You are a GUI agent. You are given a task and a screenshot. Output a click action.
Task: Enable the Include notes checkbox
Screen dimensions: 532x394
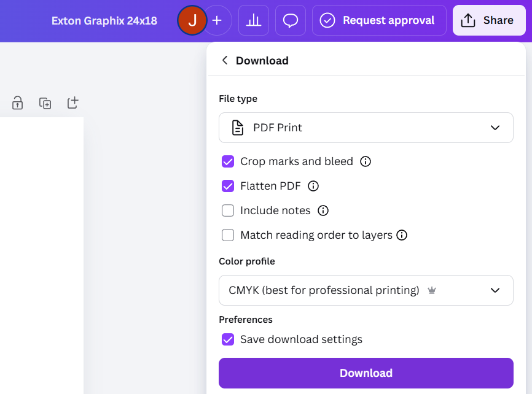pos(228,211)
